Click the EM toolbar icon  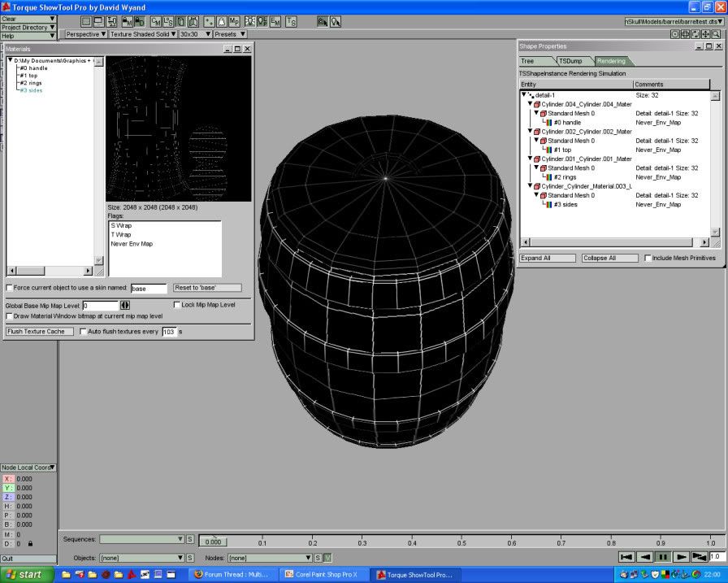[x=275, y=21]
